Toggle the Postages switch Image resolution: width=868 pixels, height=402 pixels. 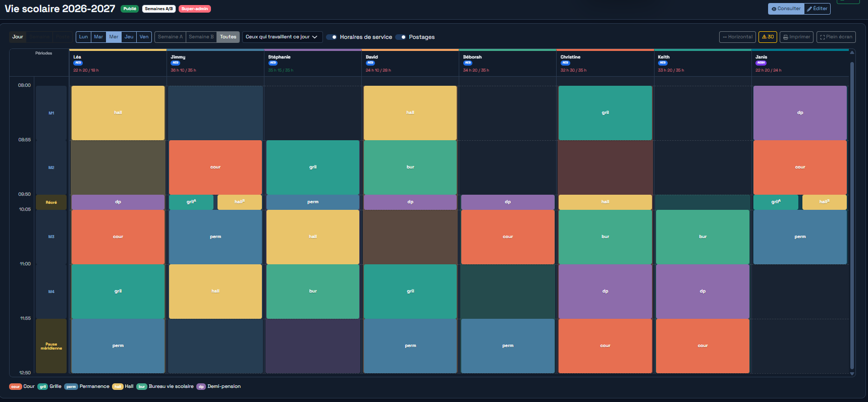tap(401, 37)
